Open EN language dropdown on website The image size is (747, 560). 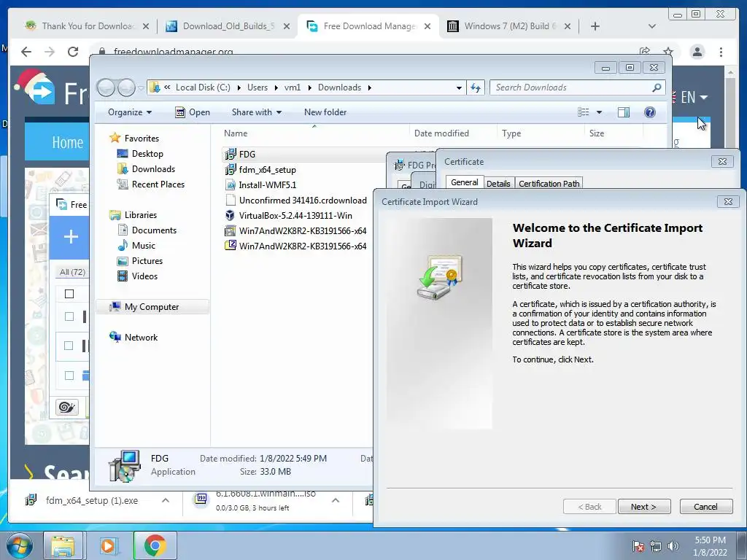click(x=694, y=97)
